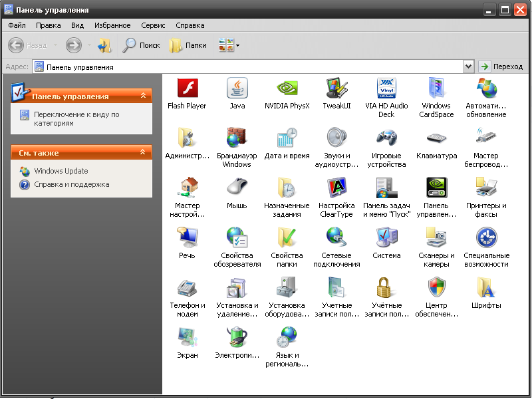Open Свойства обозревателя
This screenshot has width=532, height=399.
pos(237,247)
